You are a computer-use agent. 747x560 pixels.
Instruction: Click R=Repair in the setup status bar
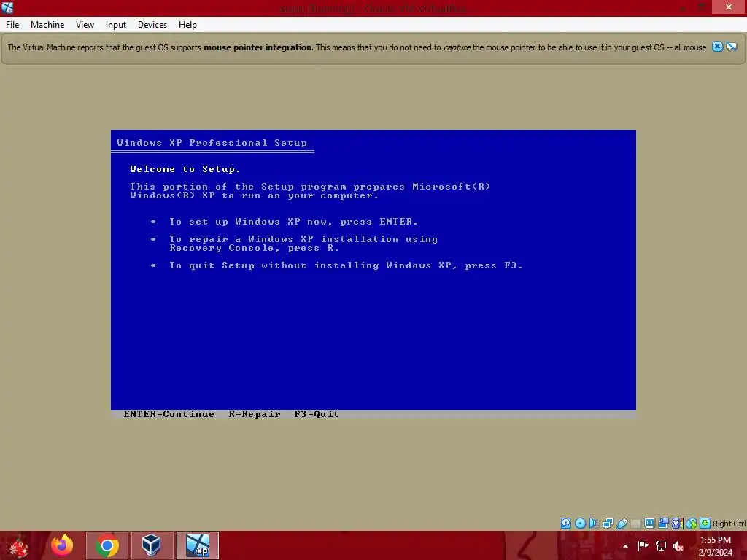[x=255, y=414]
